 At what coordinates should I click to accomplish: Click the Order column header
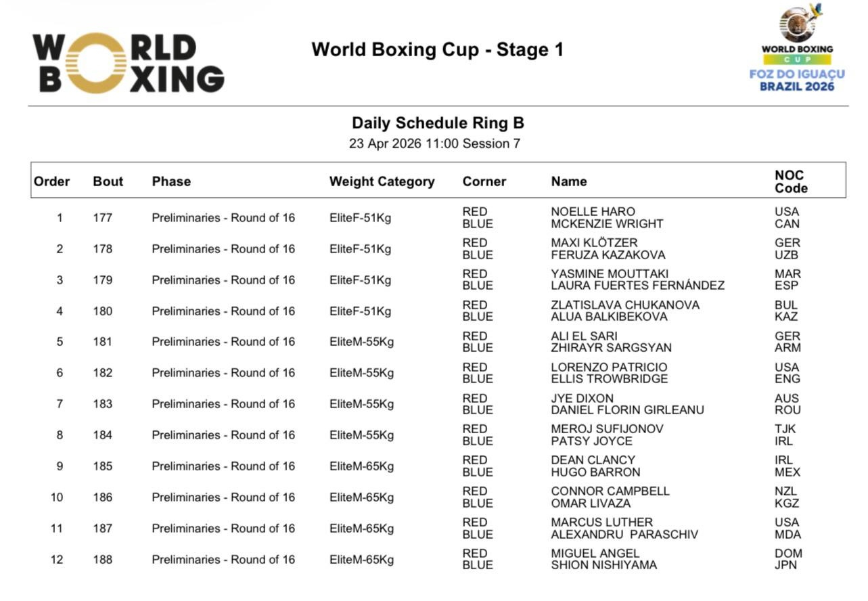tap(52, 181)
